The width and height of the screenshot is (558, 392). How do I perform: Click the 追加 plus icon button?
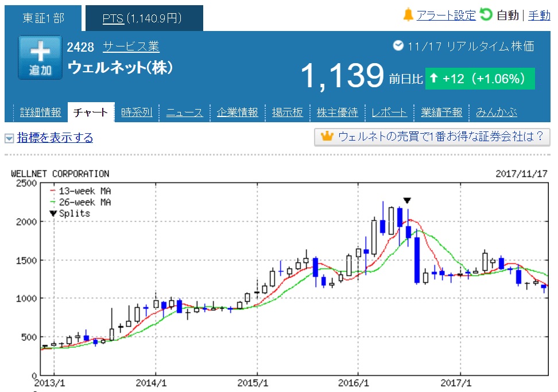[40, 57]
